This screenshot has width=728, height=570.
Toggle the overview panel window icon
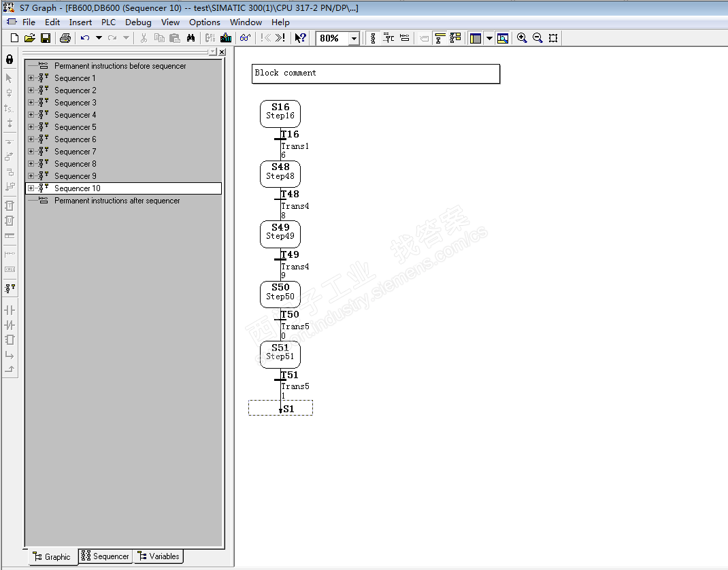click(x=476, y=38)
